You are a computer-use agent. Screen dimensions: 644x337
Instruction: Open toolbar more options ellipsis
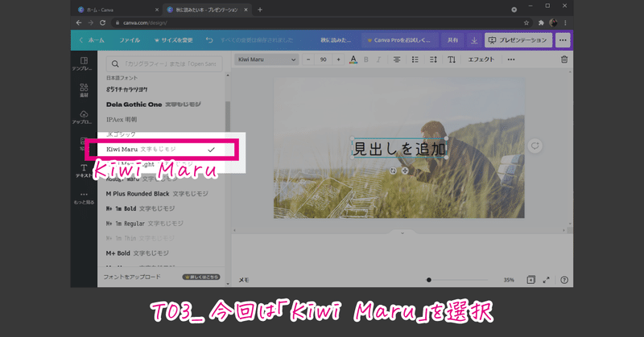pyautogui.click(x=511, y=60)
